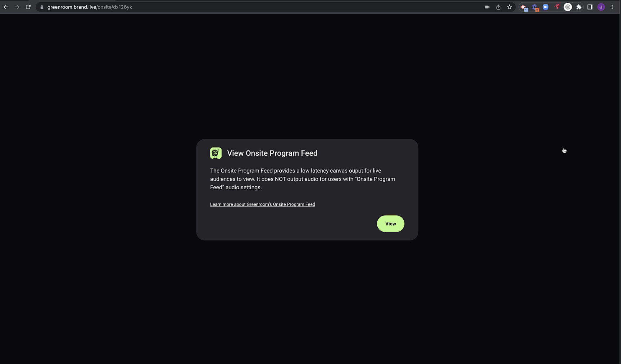The height and width of the screenshot is (364, 621).
Task: Open the camera permission indicator icon
Action: pyautogui.click(x=487, y=7)
